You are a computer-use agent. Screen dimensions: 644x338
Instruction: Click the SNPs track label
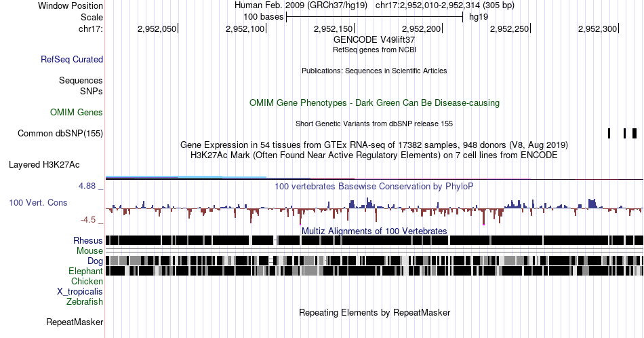(x=92, y=91)
